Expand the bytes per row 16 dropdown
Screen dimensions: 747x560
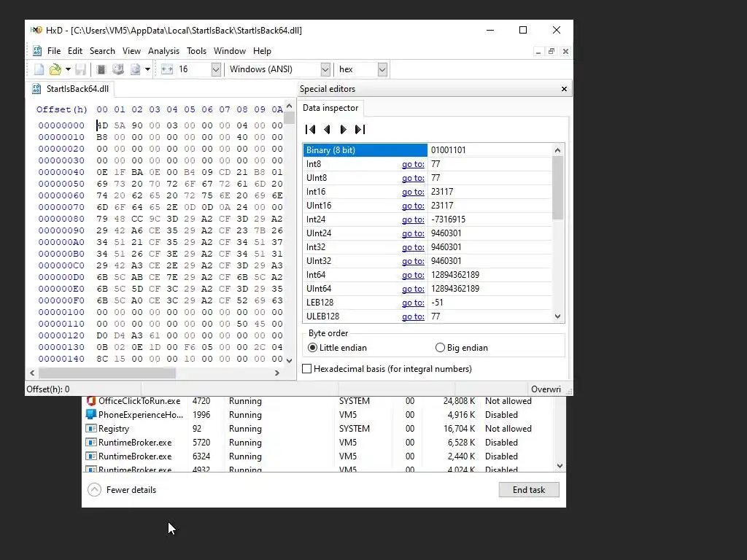pyautogui.click(x=216, y=69)
